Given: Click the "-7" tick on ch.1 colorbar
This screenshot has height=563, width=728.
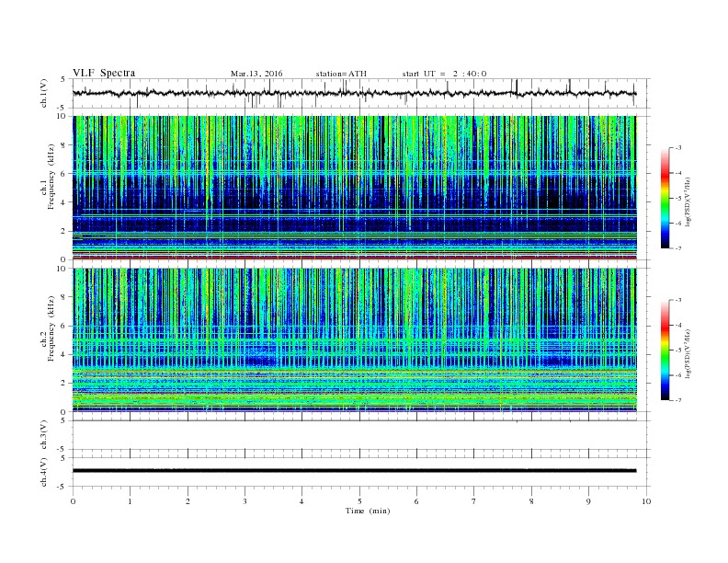Looking at the screenshot, I should click(x=677, y=248).
